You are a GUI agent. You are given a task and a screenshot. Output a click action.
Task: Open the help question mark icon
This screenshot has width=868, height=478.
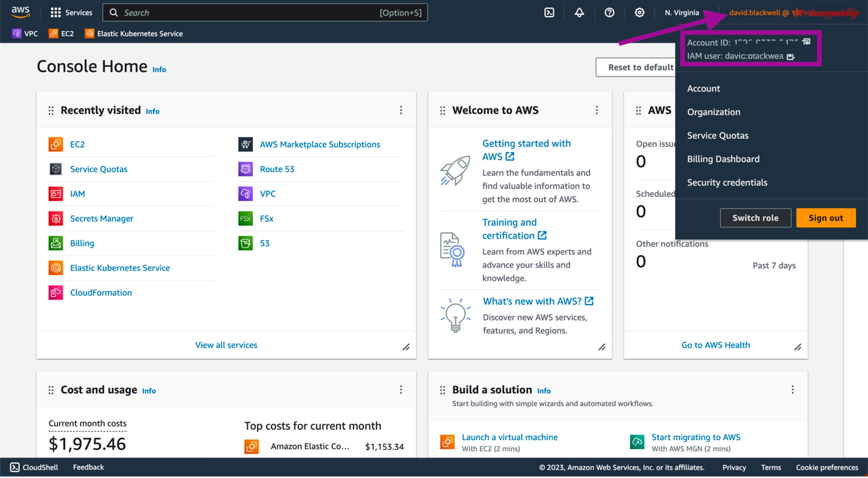coord(609,13)
